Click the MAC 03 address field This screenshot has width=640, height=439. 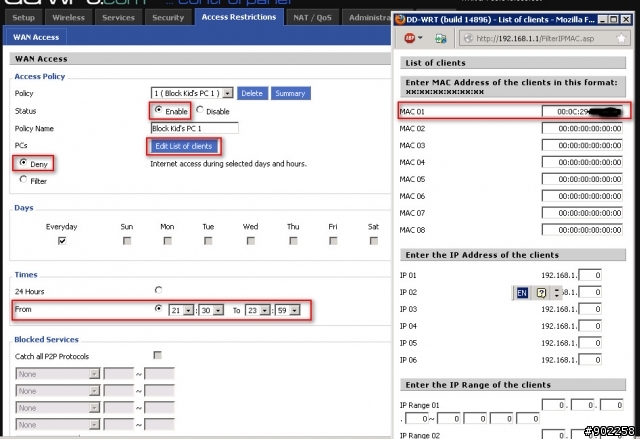[x=582, y=145]
